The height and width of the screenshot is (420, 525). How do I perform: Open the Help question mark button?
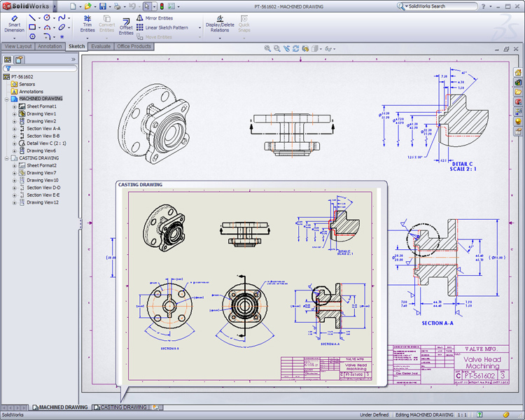(x=483, y=6)
